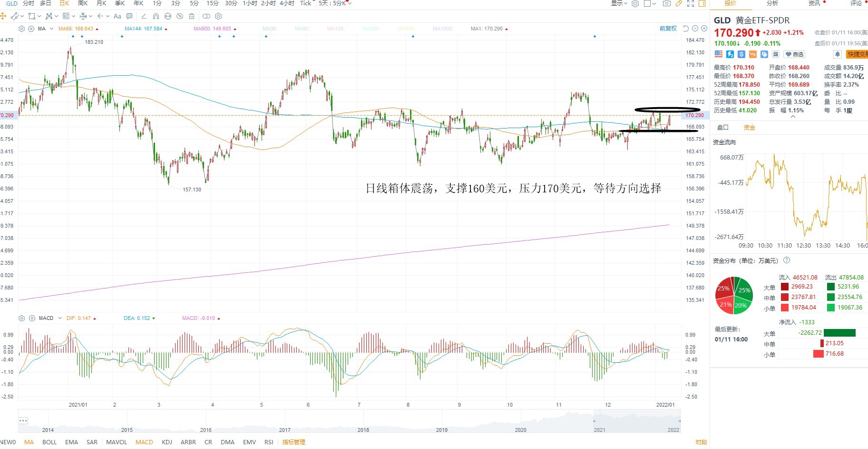Expand the rectangle tool dropdown arrow
868x449 pixels.
39,16
